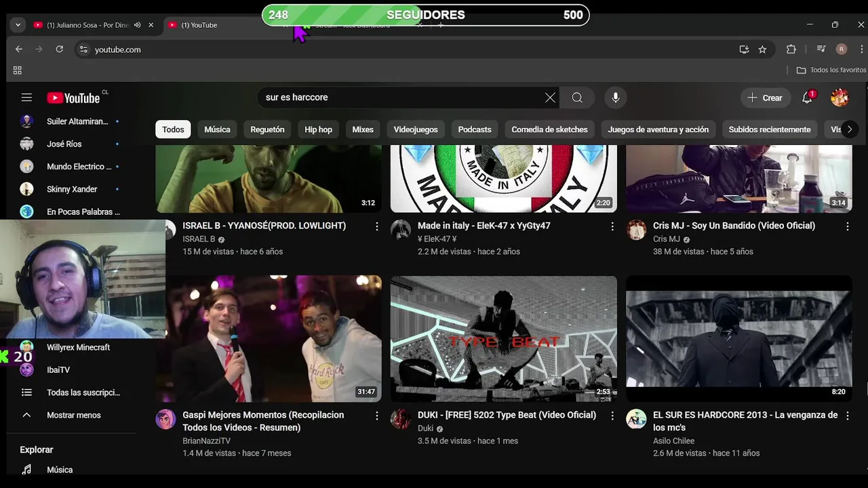Screen dimensions: 868x488
Task: Select Juegos de aventura y acción chip
Action: coord(658,129)
